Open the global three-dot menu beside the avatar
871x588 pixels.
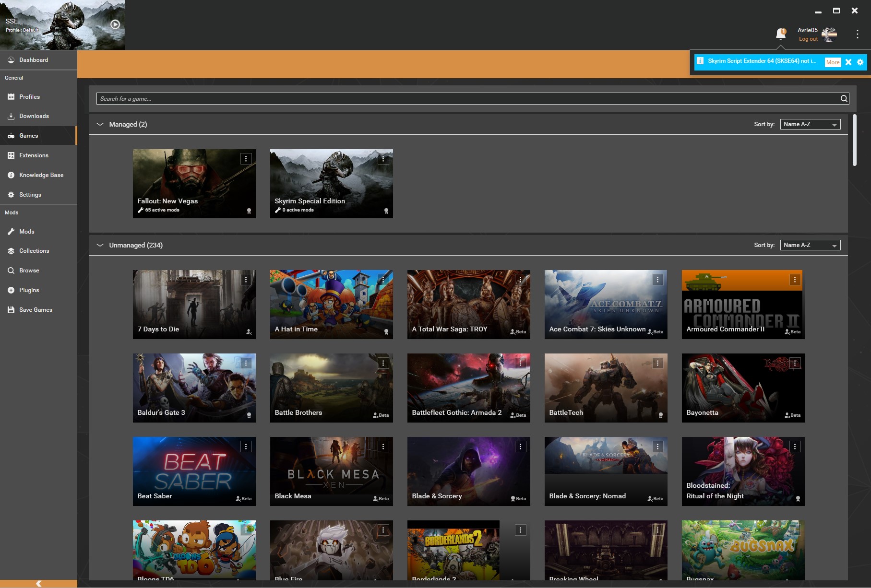click(x=857, y=34)
